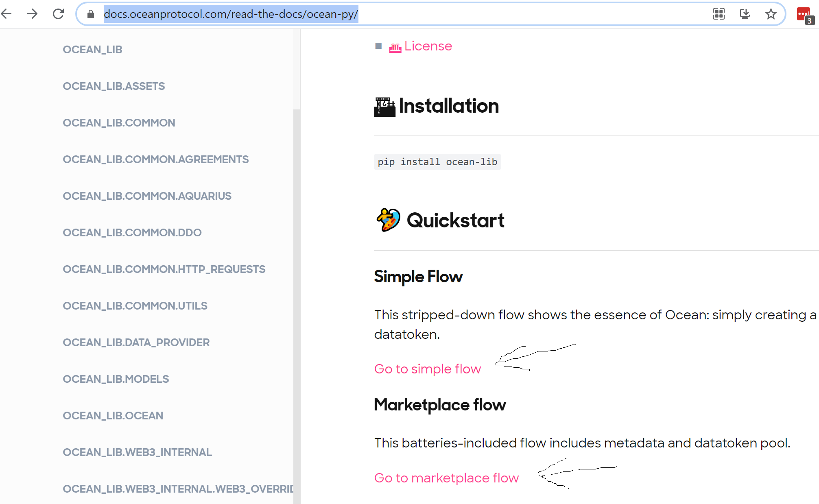Click the install/download icon in address bar

pos(745,14)
